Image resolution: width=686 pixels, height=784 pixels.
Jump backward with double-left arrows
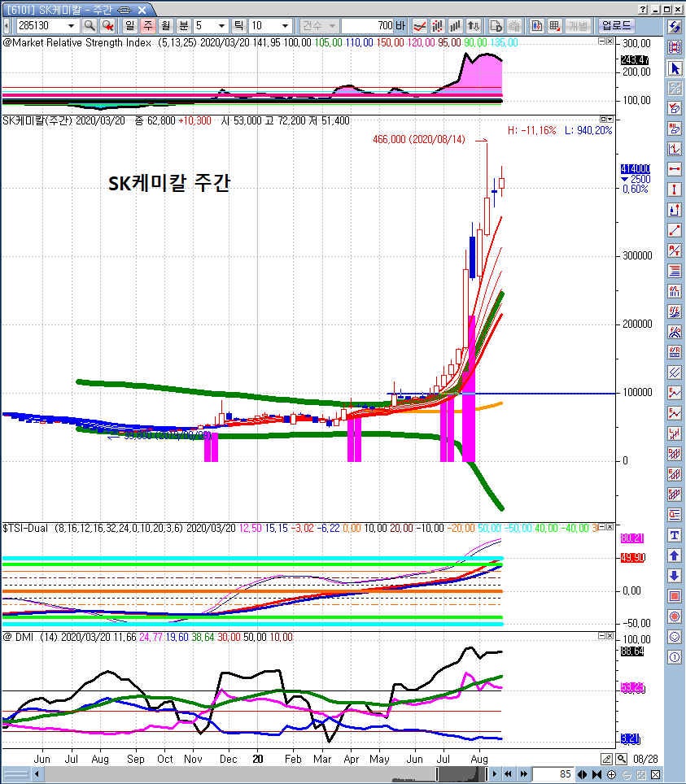point(509,774)
